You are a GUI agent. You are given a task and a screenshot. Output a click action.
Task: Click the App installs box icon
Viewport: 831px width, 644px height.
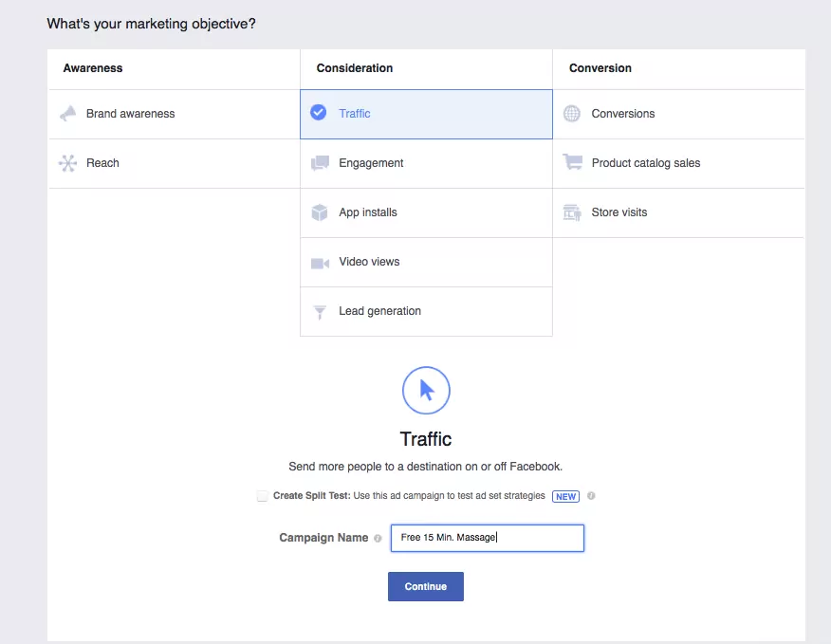pyautogui.click(x=320, y=212)
